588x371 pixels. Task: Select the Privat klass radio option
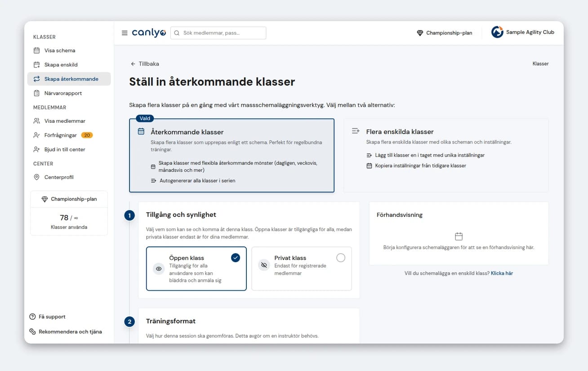341,258
